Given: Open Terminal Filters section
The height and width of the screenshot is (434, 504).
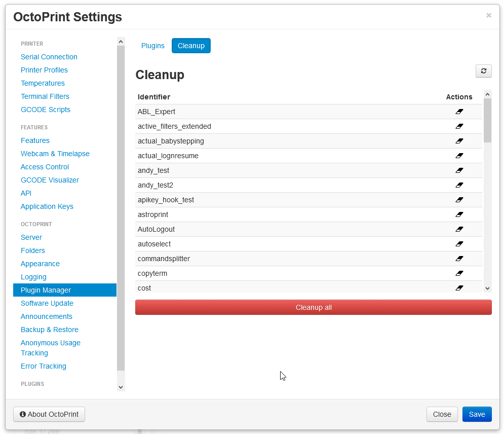Looking at the screenshot, I should pos(45,96).
